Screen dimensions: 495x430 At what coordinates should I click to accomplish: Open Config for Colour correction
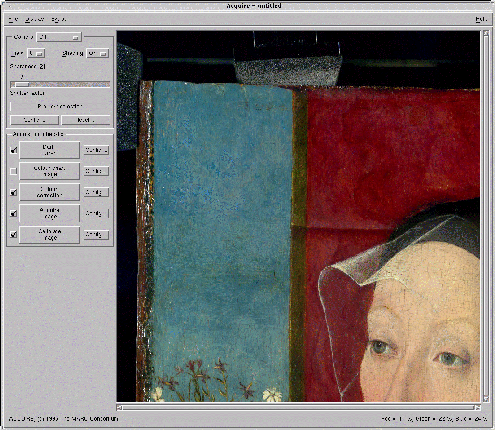[x=96, y=192]
